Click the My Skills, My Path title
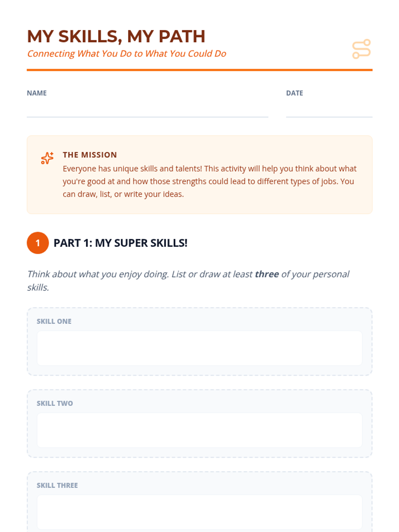The width and height of the screenshot is (399, 532). point(116,36)
